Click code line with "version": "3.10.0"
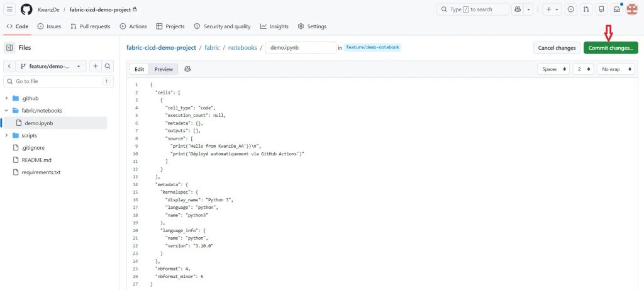The height and width of the screenshot is (290, 644). (189, 245)
